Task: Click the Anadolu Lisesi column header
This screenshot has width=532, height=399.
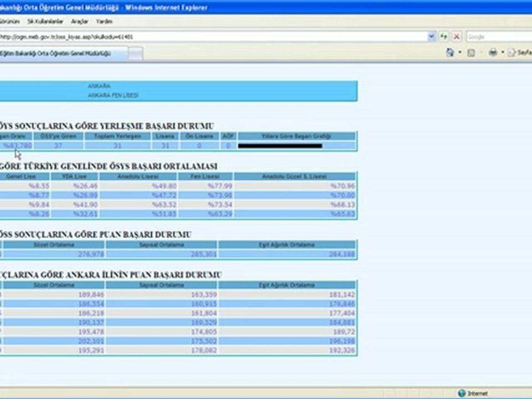Action: (138, 176)
